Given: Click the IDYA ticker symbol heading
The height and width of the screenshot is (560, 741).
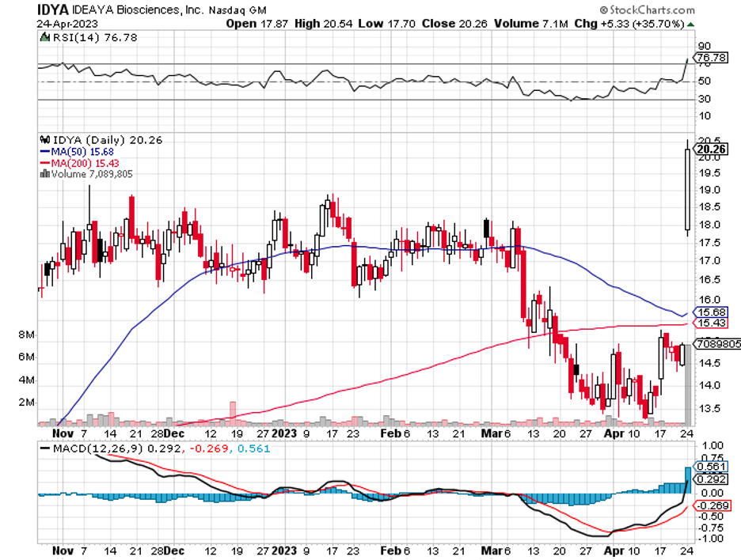Looking at the screenshot, I should [22, 10].
